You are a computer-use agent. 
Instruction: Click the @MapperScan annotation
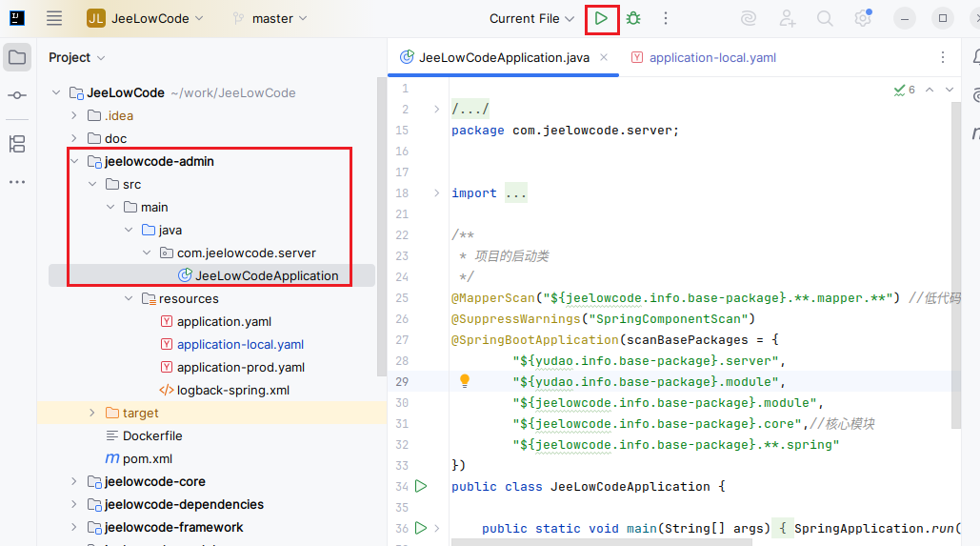493,297
